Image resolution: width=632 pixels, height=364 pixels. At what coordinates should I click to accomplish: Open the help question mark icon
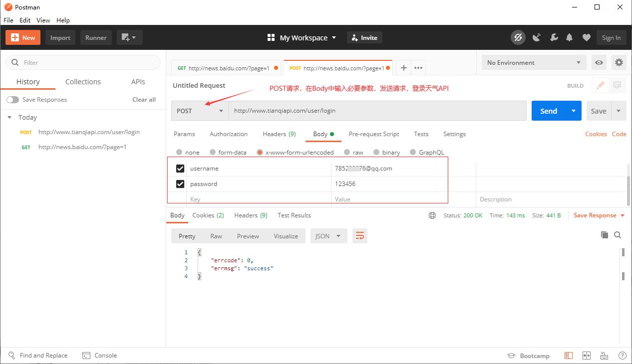tap(623, 356)
